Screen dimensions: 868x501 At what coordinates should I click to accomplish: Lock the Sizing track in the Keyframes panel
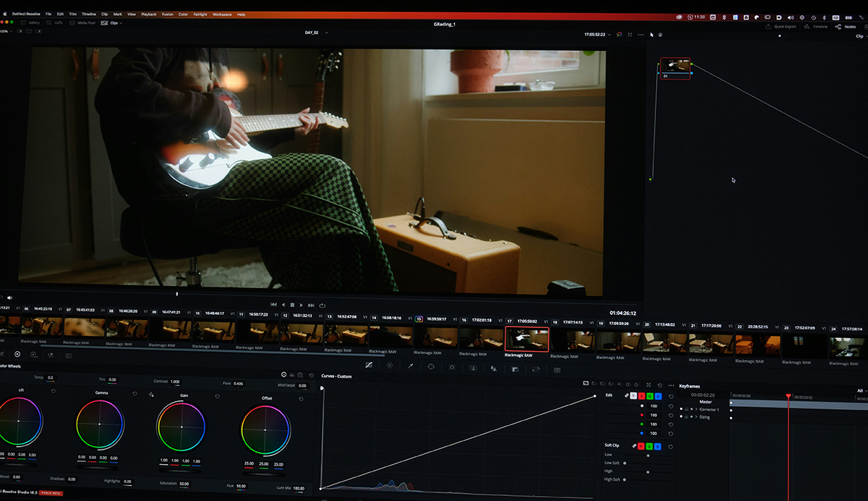click(x=686, y=417)
